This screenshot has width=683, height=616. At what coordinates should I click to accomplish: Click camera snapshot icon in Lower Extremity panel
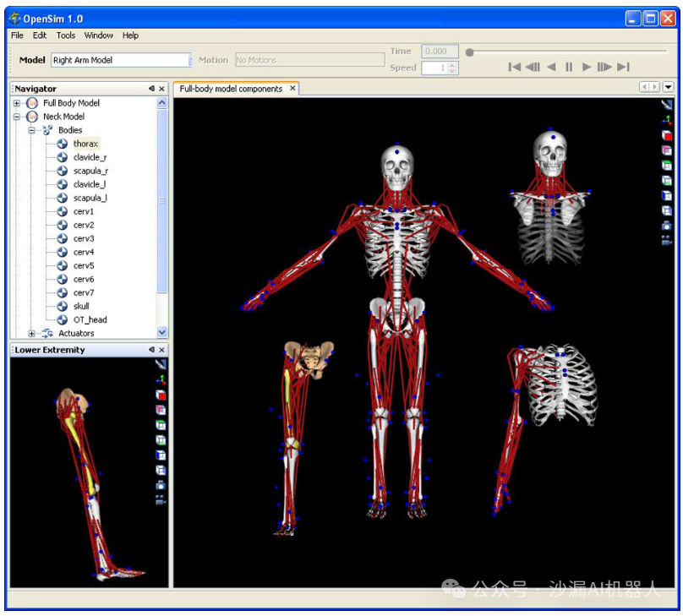pyautogui.click(x=161, y=485)
